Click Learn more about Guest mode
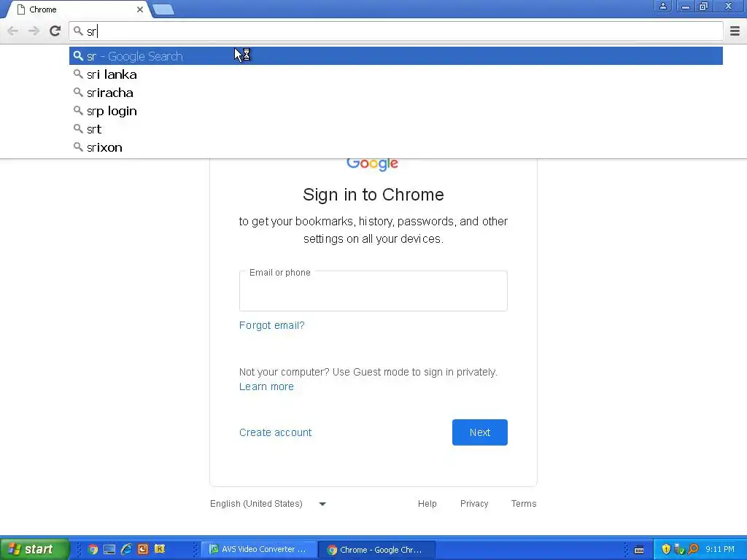The image size is (747, 560). (266, 386)
